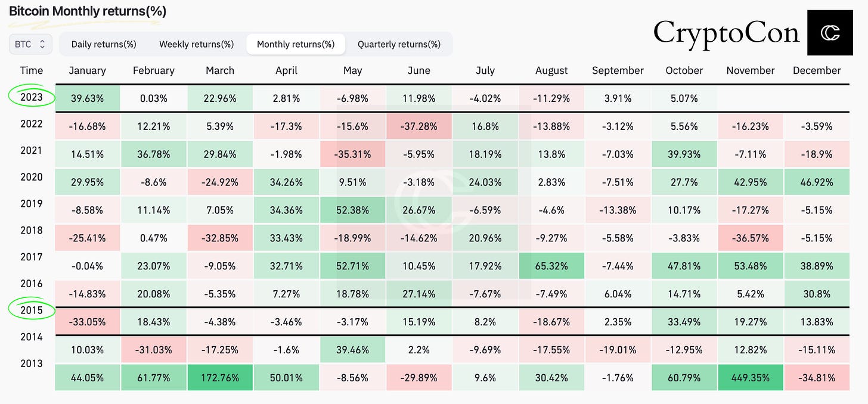868x404 pixels.
Task: Switch to Weekly returns(%) tab
Action: pos(196,44)
